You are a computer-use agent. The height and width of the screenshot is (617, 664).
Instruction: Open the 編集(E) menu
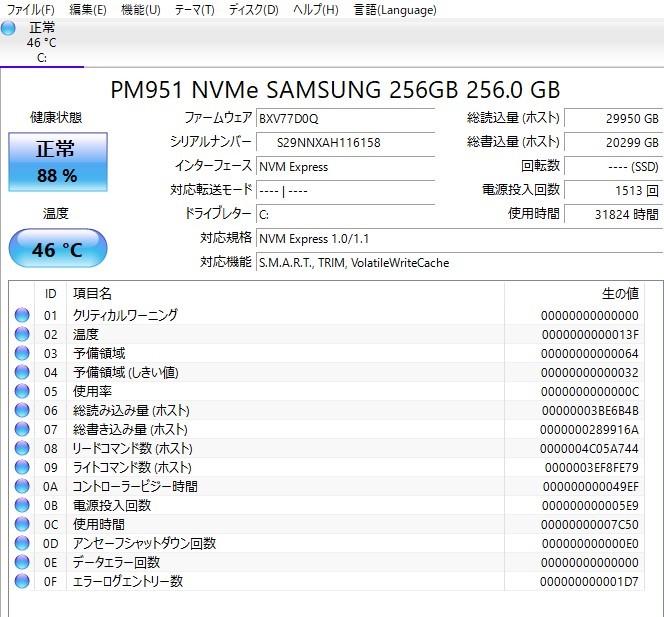click(x=88, y=9)
